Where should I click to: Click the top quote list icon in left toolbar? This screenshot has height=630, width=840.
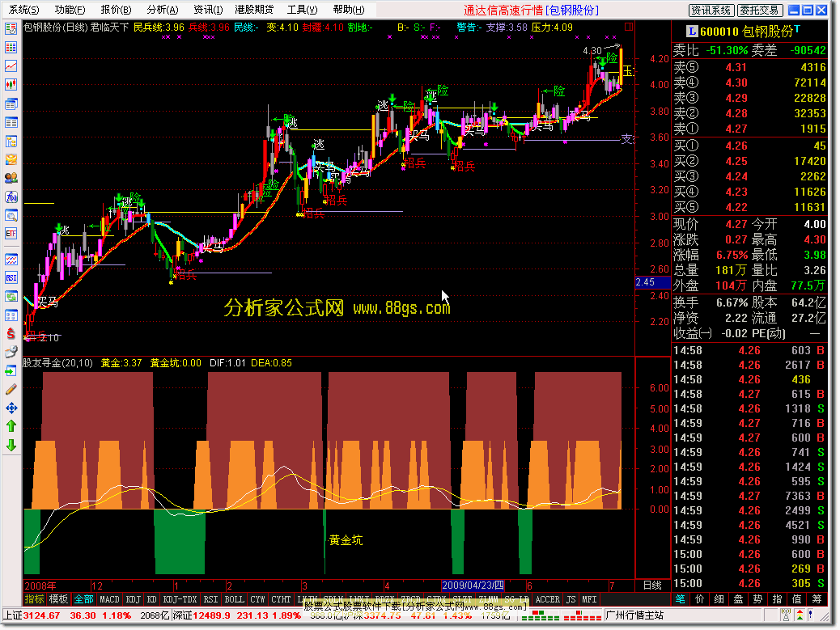coord(11,29)
